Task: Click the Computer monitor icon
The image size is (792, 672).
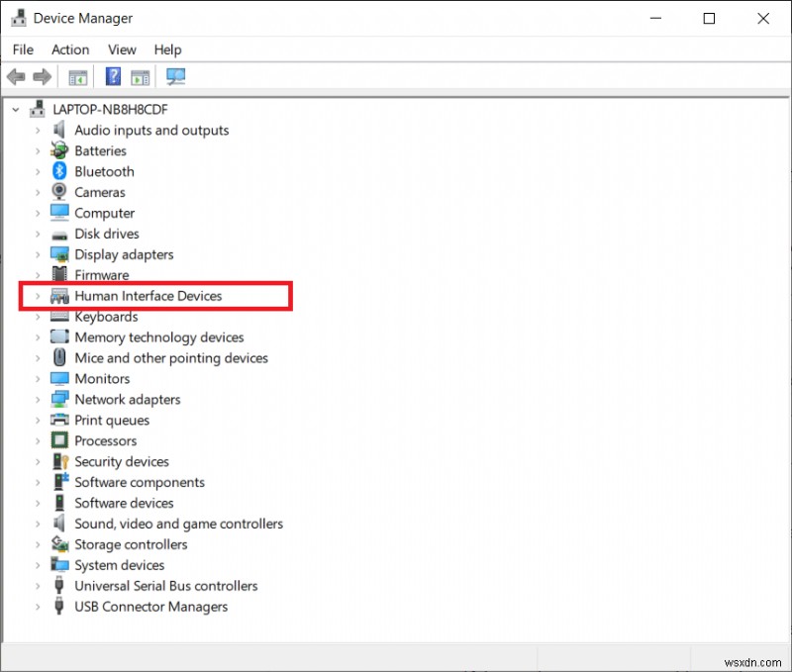Action: (x=59, y=213)
